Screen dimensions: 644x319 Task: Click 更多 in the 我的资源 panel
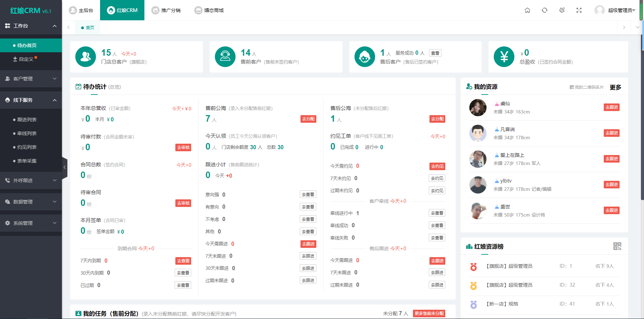click(616, 87)
